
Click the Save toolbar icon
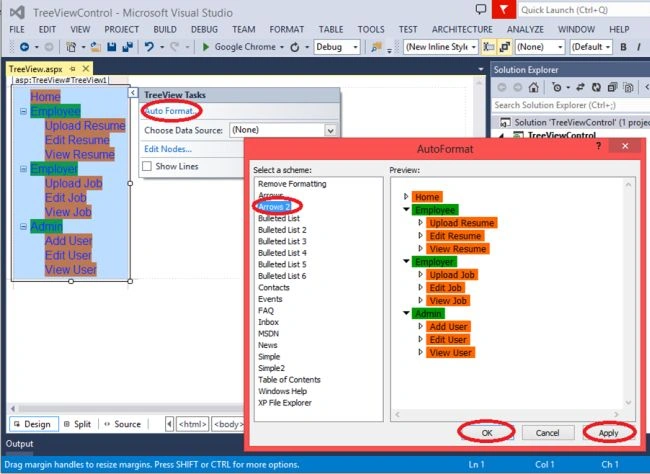(x=112, y=47)
